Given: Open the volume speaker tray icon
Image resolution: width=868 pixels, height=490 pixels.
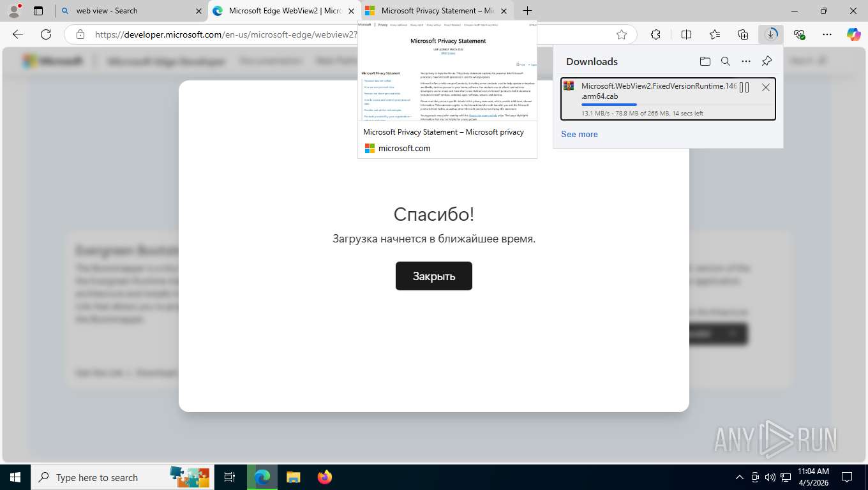Looking at the screenshot, I should (x=770, y=477).
